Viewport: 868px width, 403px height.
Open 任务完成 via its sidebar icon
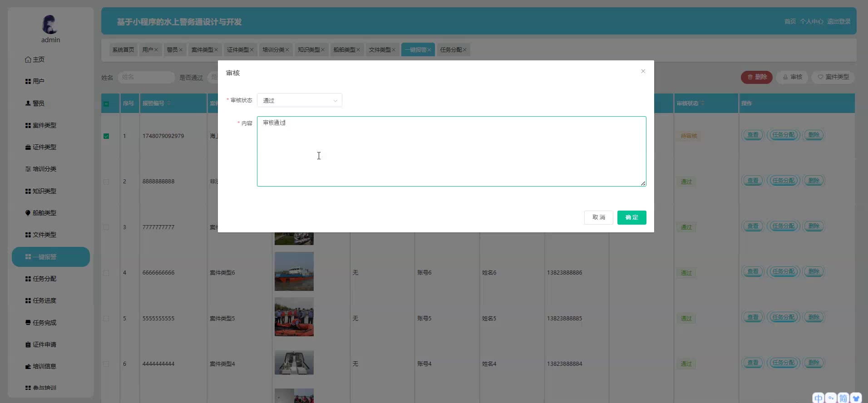28,323
